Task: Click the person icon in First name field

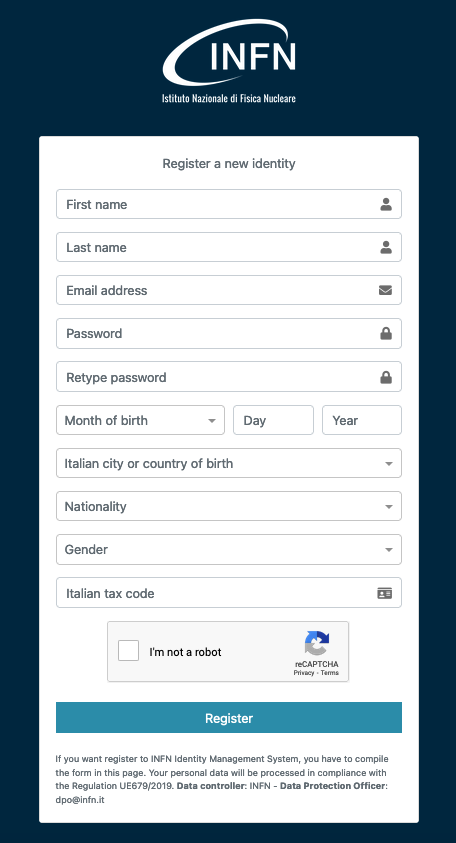Action: point(386,204)
